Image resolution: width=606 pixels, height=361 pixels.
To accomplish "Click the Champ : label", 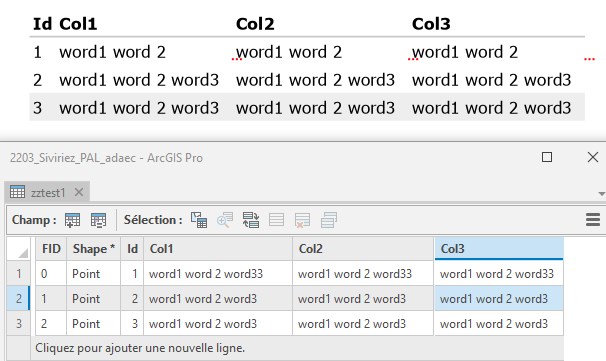I will point(34,220).
